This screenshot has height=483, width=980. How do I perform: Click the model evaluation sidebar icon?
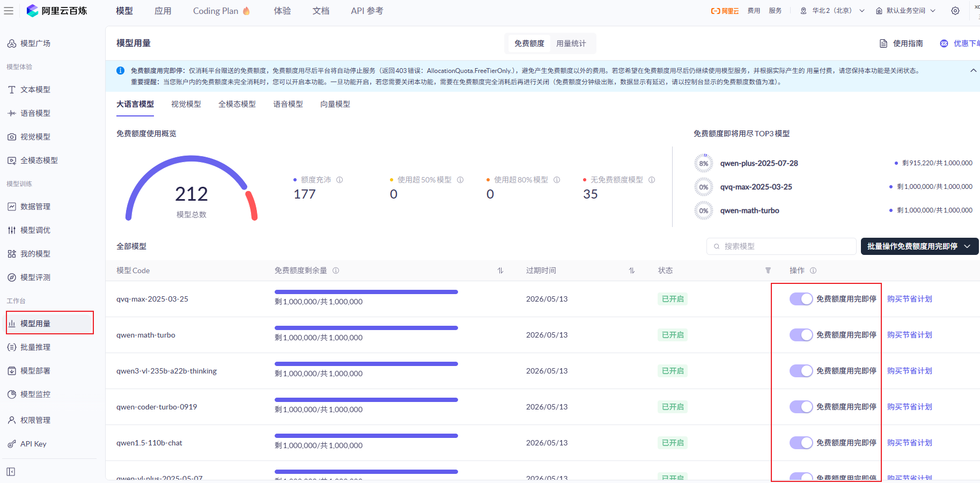[x=12, y=277]
